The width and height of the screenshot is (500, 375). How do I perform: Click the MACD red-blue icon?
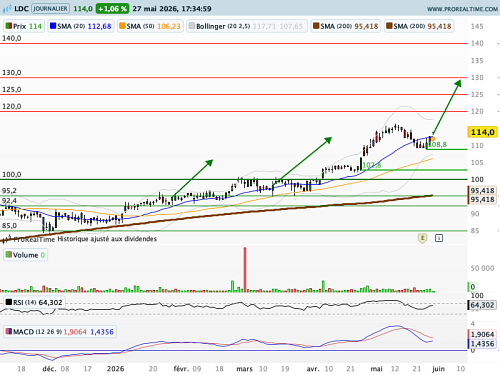point(9,332)
